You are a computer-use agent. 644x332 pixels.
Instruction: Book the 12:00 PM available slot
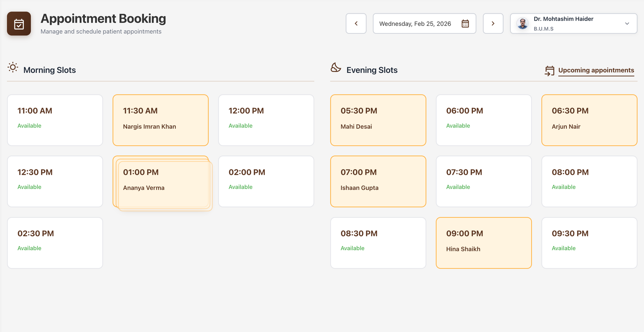point(266,120)
